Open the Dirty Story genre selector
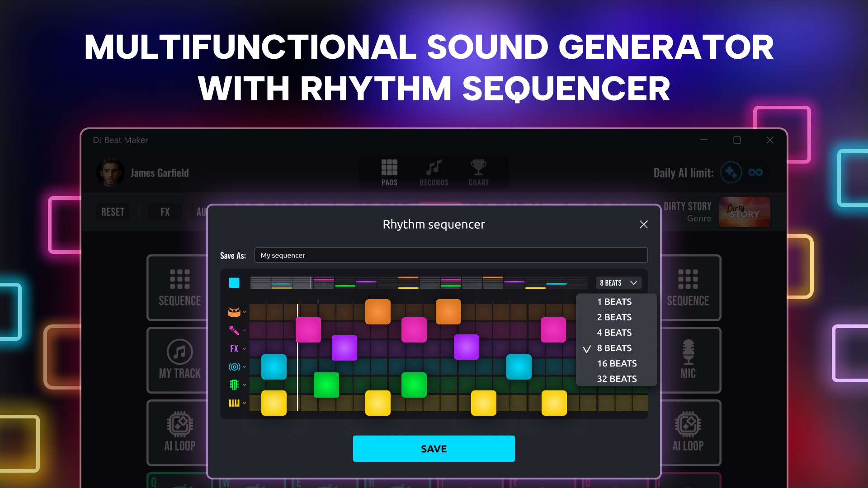This screenshot has height=488, width=868. point(744,212)
